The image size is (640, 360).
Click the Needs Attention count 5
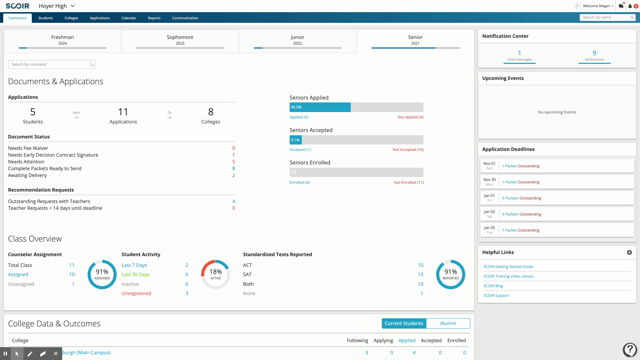coord(233,162)
